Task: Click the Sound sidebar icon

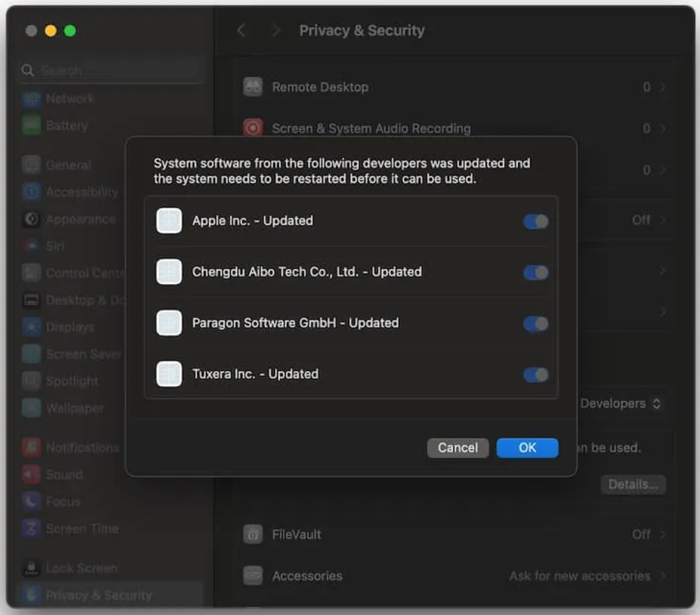Action: pos(32,474)
